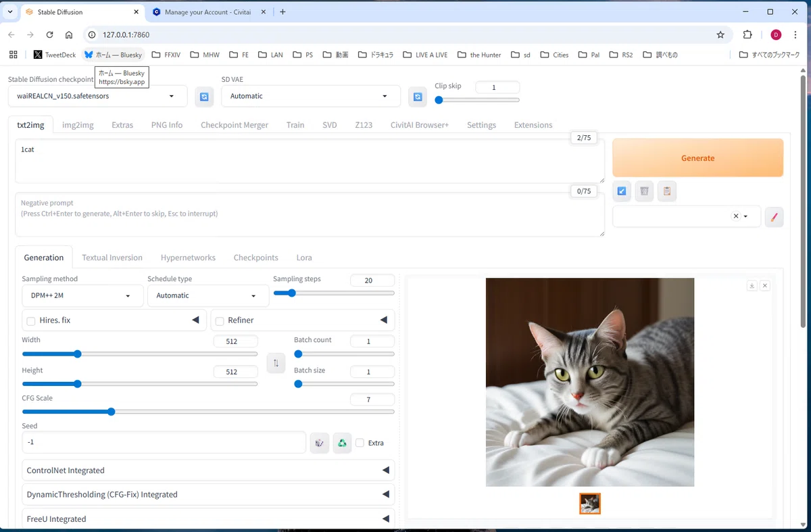The image size is (811, 532).
Task: Clear the prompt with the trash icon
Action: [644, 191]
